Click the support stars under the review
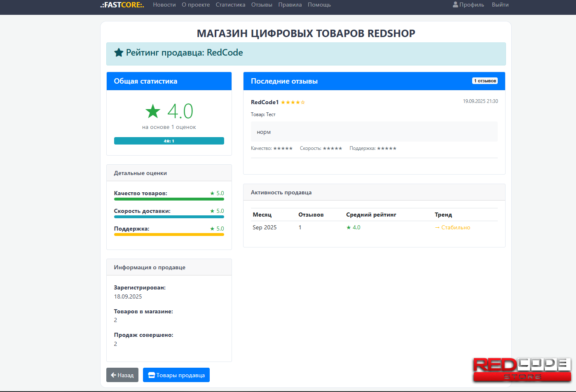Image resolution: width=576 pixels, height=392 pixels. [386, 148]
